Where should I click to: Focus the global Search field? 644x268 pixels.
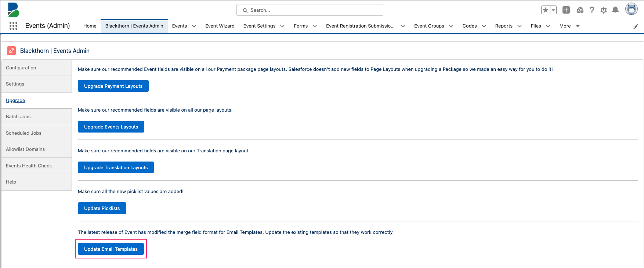310,10
